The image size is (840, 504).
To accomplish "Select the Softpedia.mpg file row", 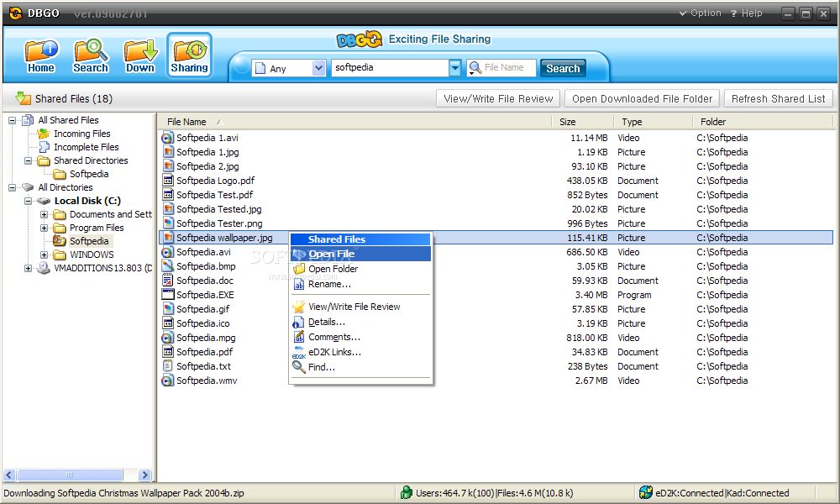I will point(496,338).
